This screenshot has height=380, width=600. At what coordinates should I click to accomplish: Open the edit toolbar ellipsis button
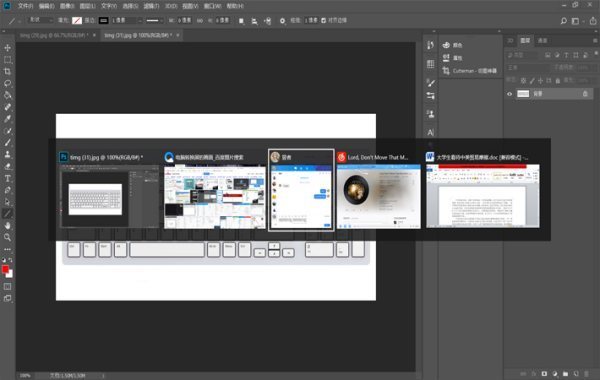(7, 249)
